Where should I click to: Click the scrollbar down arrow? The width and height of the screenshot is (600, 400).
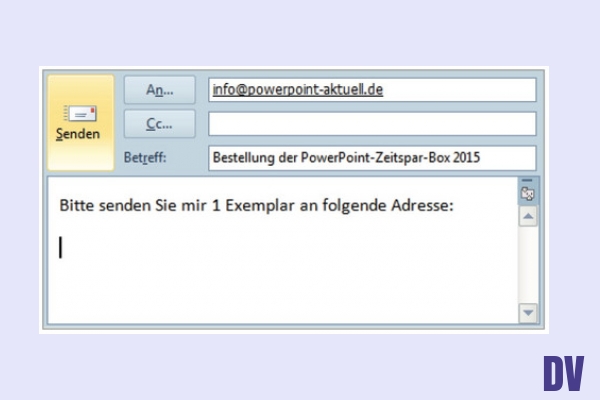point(528,313)
